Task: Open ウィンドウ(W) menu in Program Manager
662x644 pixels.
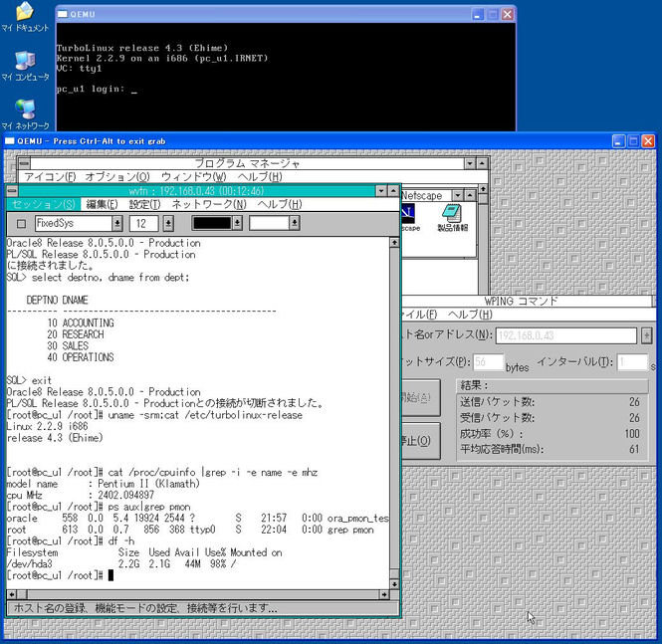Action: [194, 176]
